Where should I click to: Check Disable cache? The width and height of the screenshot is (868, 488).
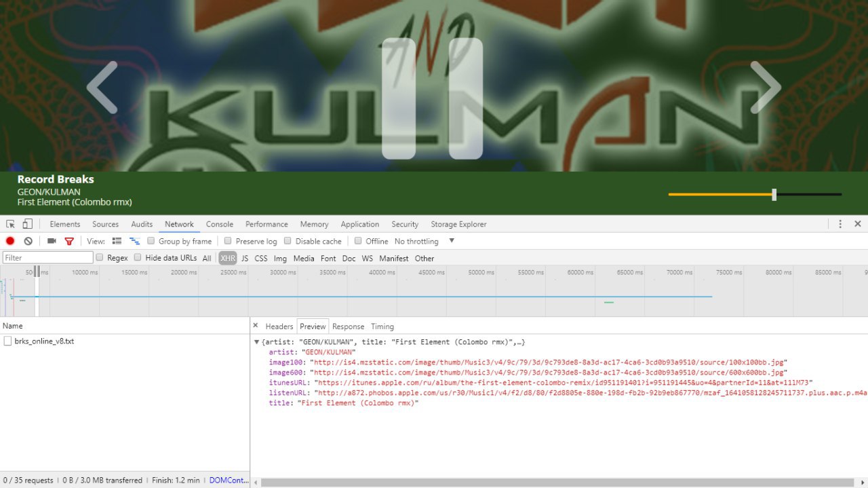point(288,241)
